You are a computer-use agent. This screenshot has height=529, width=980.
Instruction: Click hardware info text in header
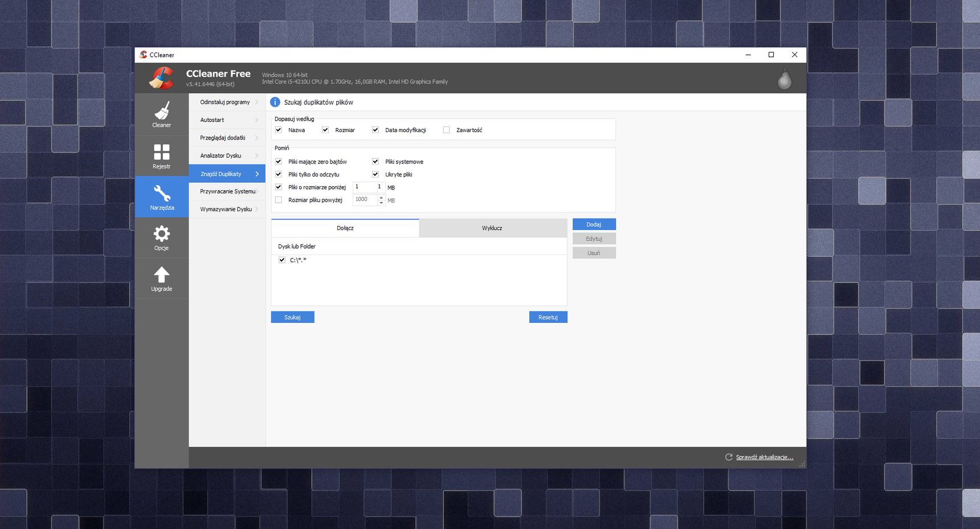(x=355, y=82)
